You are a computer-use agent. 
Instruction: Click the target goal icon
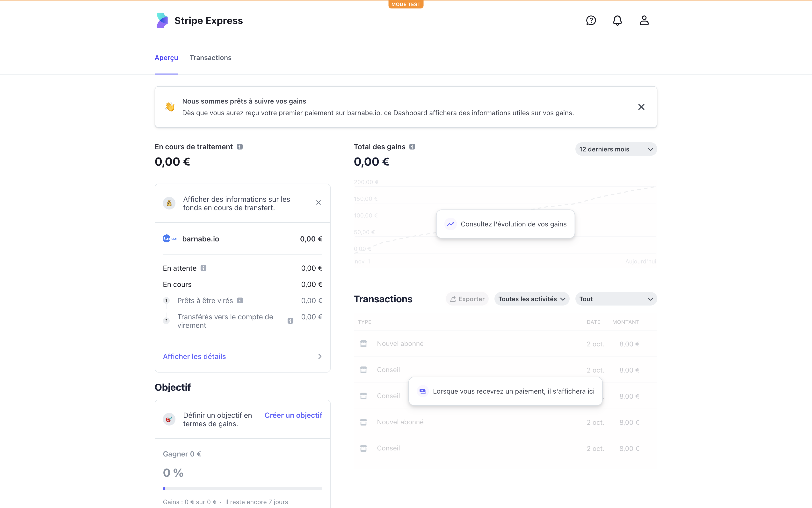pos(169,419)
